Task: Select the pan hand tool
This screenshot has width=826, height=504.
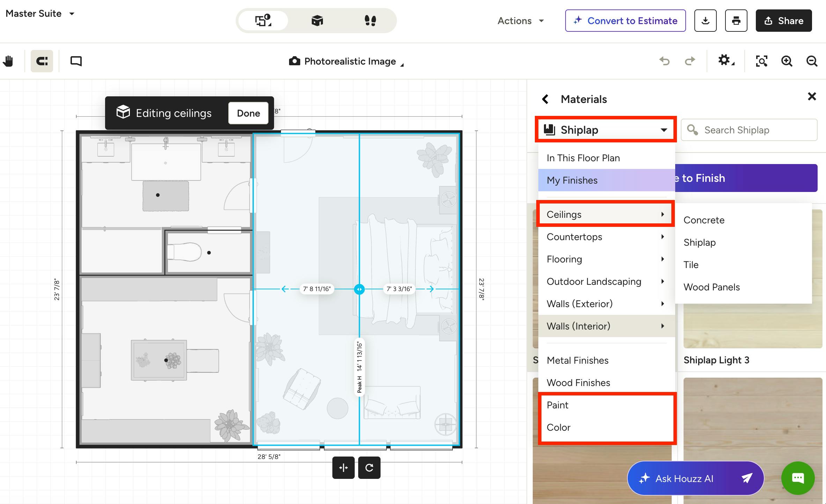Action: point(8,61)
